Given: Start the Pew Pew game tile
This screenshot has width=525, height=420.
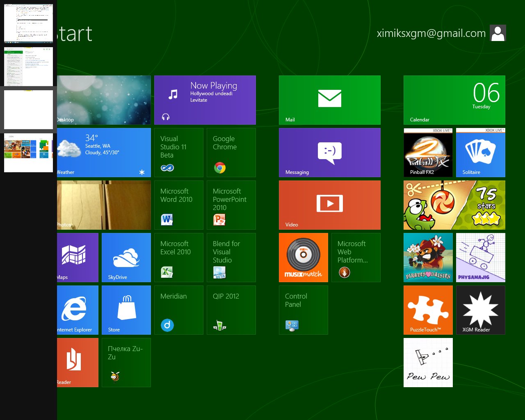Looking at the screenshot, I should click(x=428, y=363).
